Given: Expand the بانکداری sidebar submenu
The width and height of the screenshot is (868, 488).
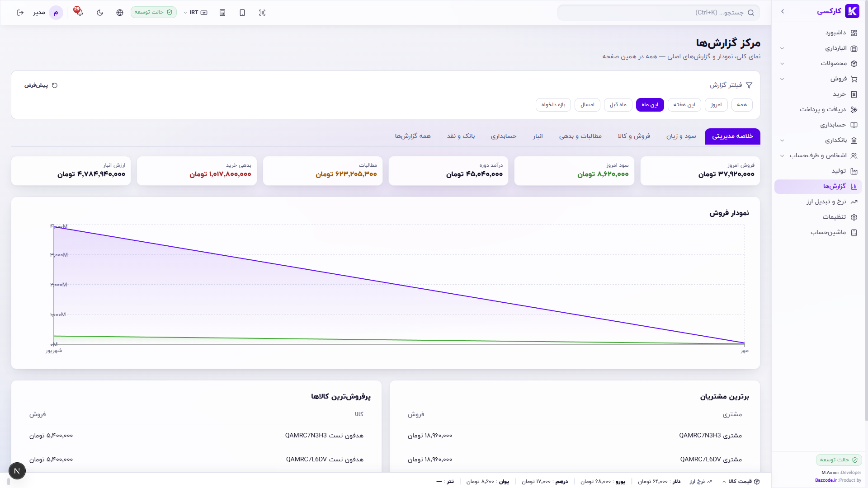Looking at the screenshot, I should [818, 141].
